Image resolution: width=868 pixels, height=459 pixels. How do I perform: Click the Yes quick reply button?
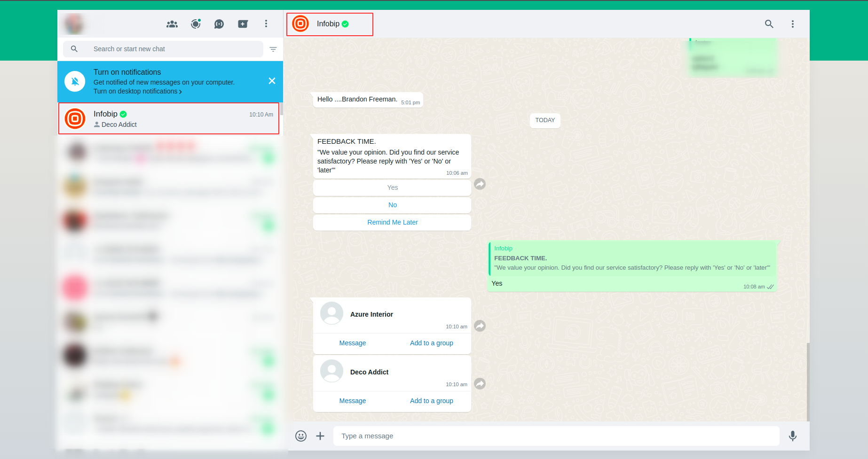pos(392,187)
